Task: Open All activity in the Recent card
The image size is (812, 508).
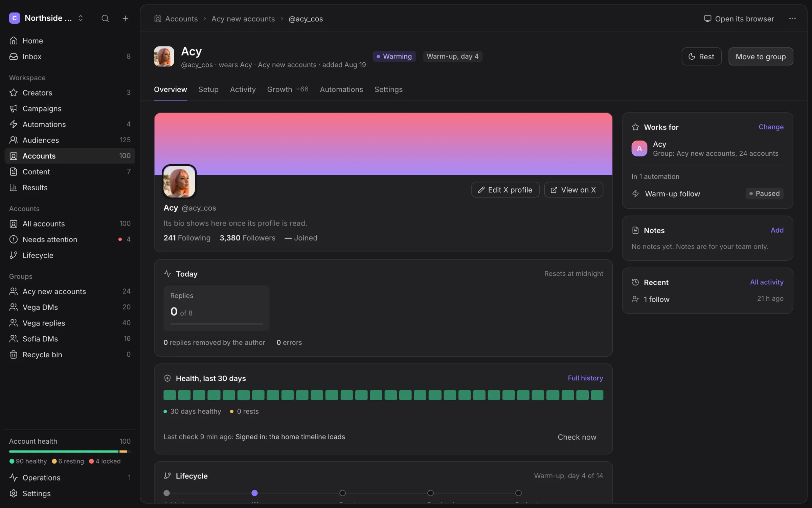Action: (767, 282)
